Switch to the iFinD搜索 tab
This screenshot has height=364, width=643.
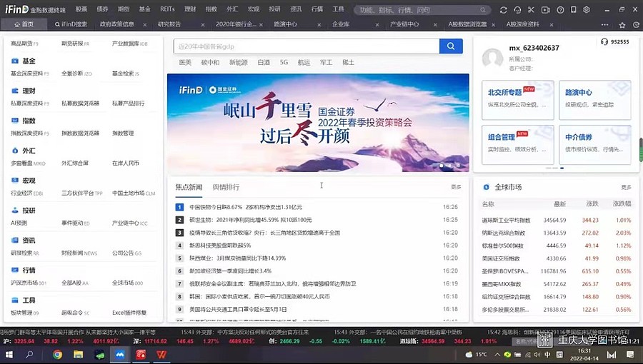coord(71,24)
